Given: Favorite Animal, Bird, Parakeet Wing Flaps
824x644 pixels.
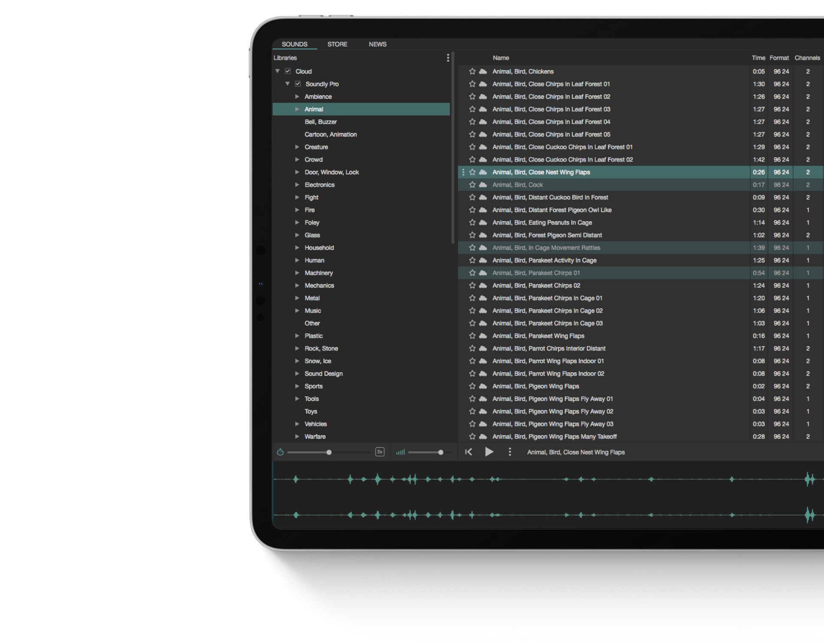Looking at the screenshot, I should pyautogui.click(x=472, y=336).
